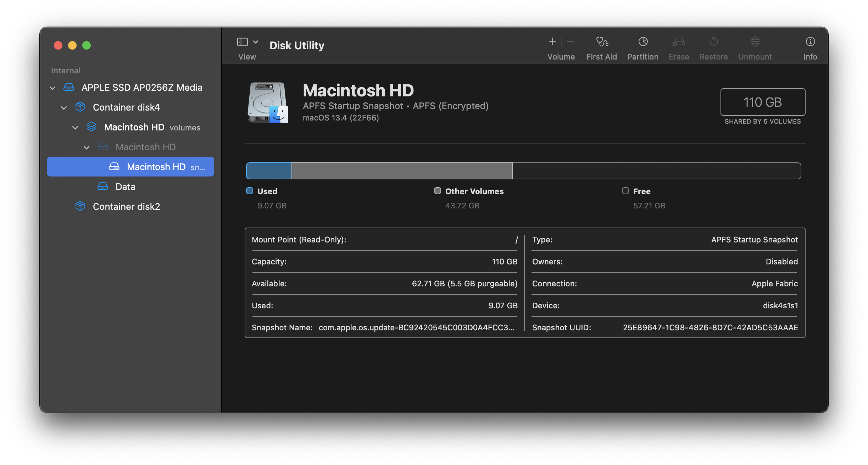Click the 110 GB capacity box
The image size is (868, 465).
pyautogui.click(x=763, y=102)
